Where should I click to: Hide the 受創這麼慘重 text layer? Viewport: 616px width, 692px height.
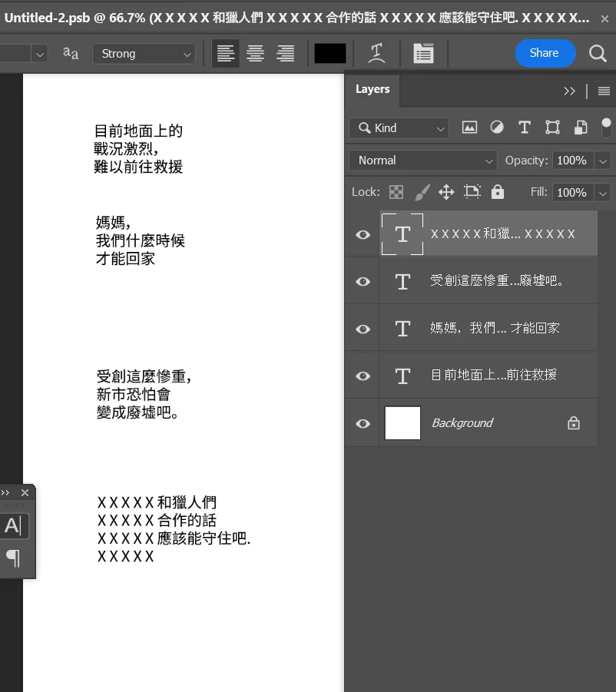click(363, 282)
